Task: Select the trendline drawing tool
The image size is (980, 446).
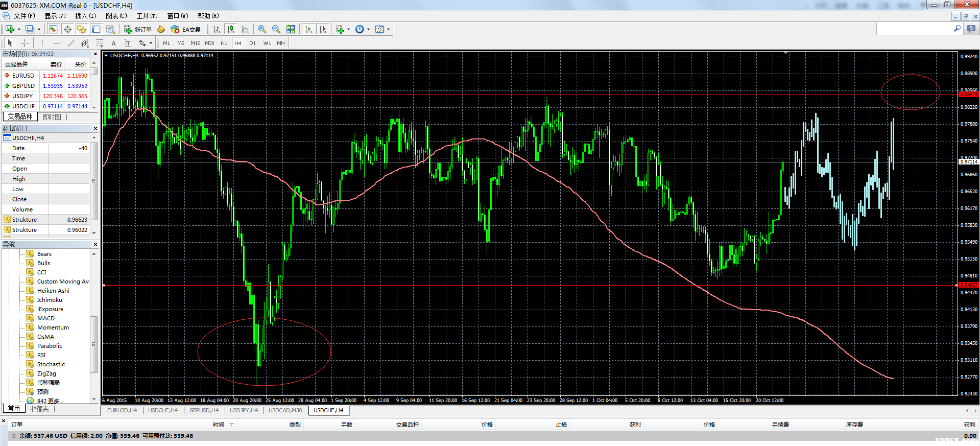Action: click(x=70, y=43)
